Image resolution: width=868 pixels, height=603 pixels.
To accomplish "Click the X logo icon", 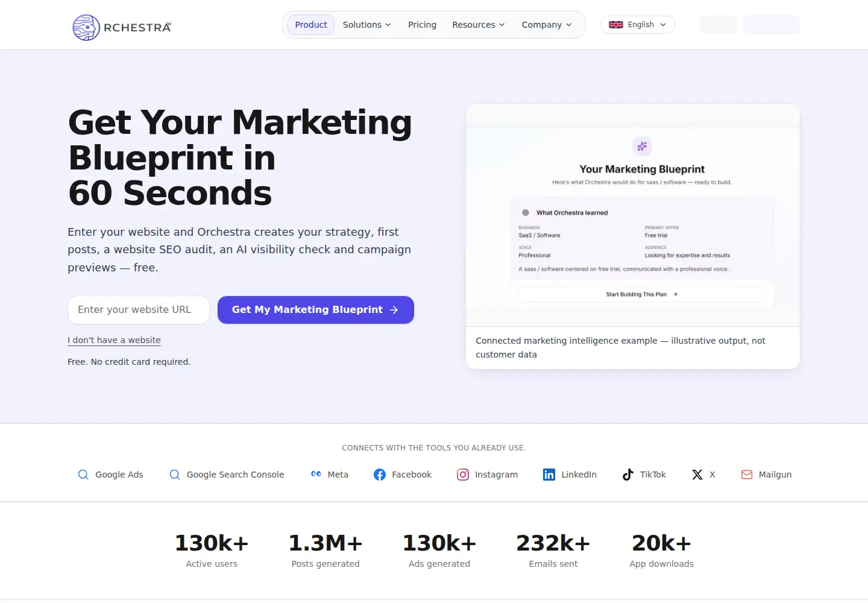I will coord(697,475).
